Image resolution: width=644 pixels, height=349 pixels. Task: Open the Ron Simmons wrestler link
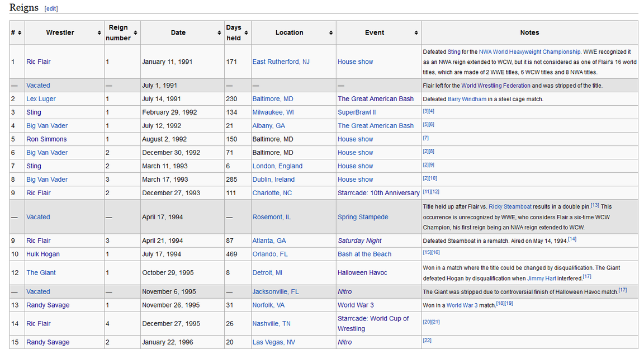46,139
